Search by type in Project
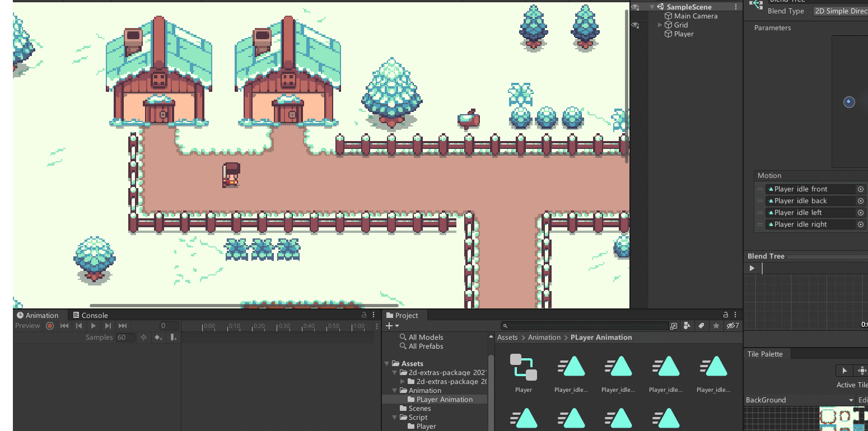868x431 pixels. (687, 326)
